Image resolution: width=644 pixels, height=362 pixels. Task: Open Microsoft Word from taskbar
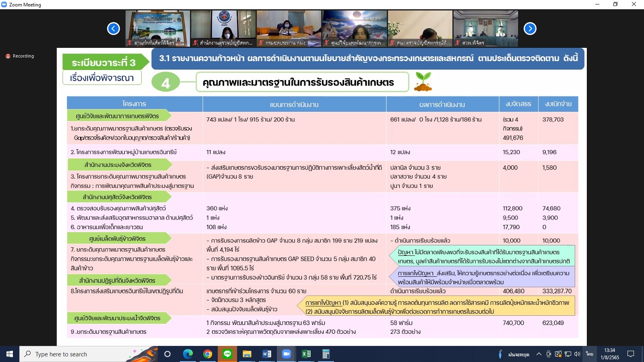(x=266, y=354)
